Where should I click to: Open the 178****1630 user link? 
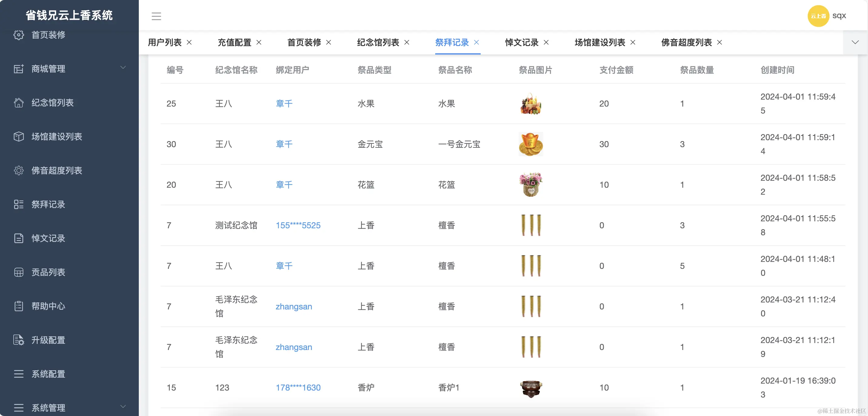[298, 388]
